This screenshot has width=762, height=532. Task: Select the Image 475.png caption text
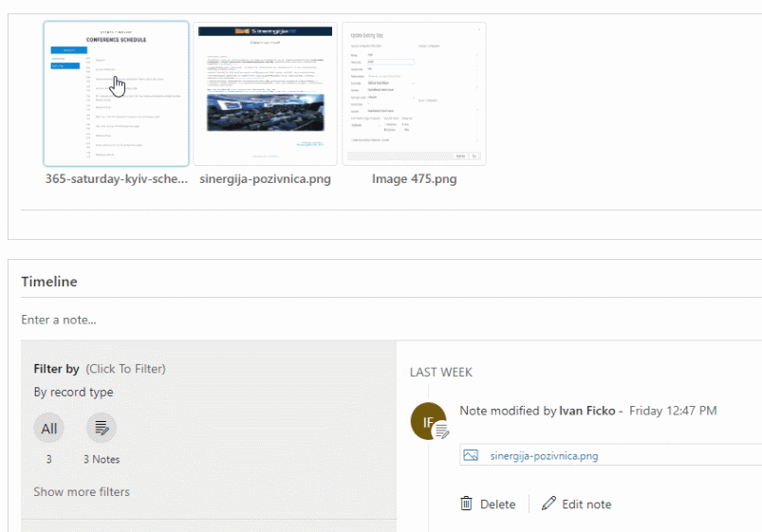414,179
